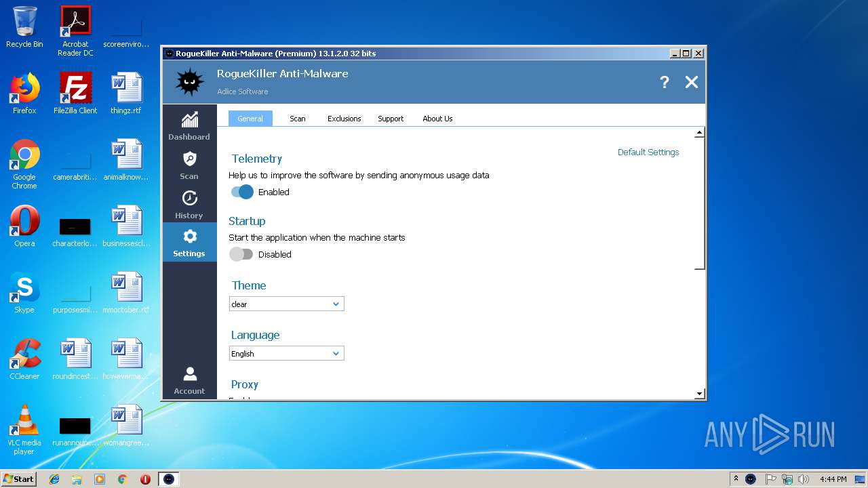Viewport: 868px width, 488px height.
Task: Enable the Startup toggle
Action: (x=241, y=254)
